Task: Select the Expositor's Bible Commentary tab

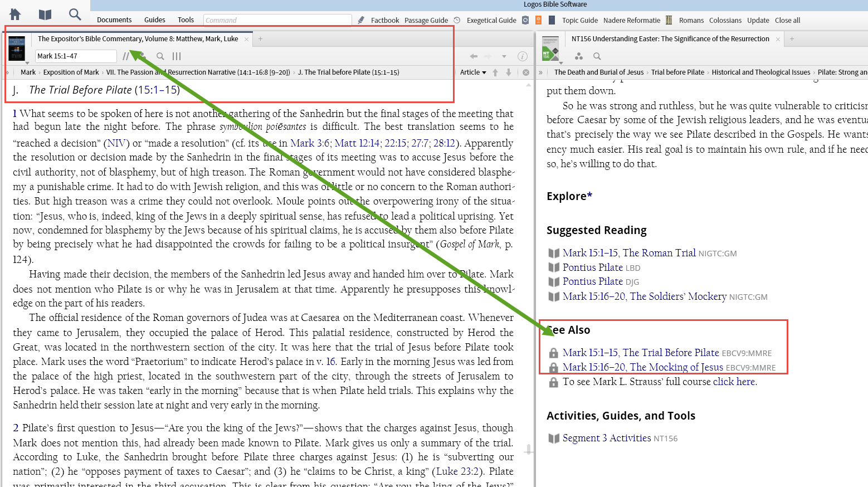Action: (x=138, y=39)
